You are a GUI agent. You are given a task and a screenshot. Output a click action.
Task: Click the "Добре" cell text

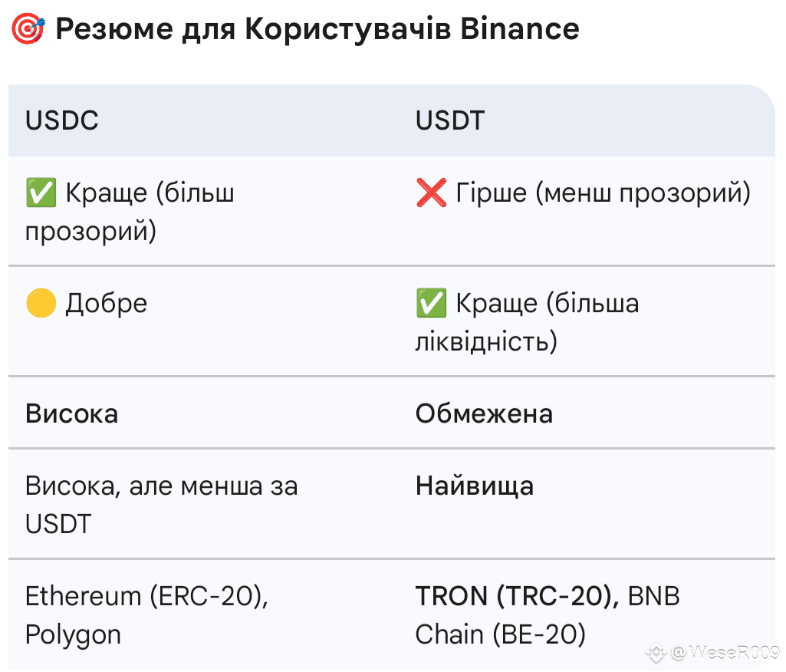pyautogui.click(x=106, y=304)
